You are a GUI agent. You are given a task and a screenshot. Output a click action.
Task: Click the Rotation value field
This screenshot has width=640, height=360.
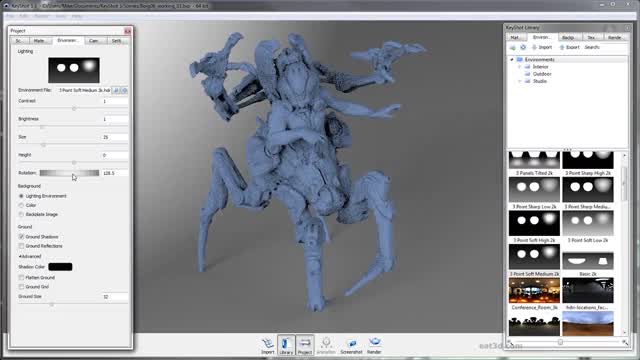[114, 173]
